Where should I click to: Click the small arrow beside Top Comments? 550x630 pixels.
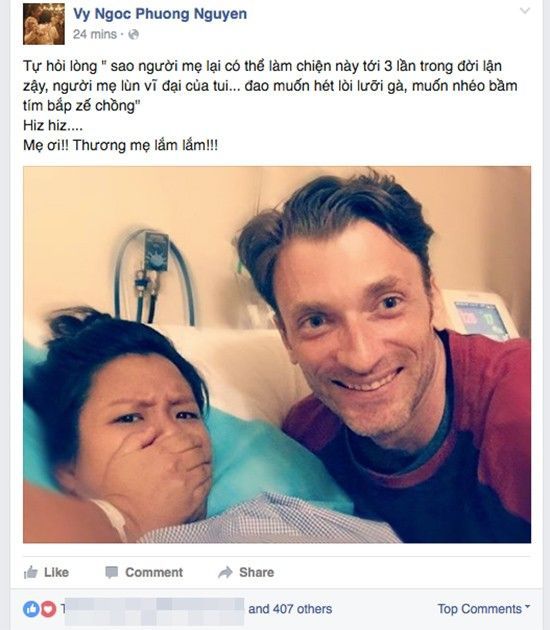coord(528,607)
